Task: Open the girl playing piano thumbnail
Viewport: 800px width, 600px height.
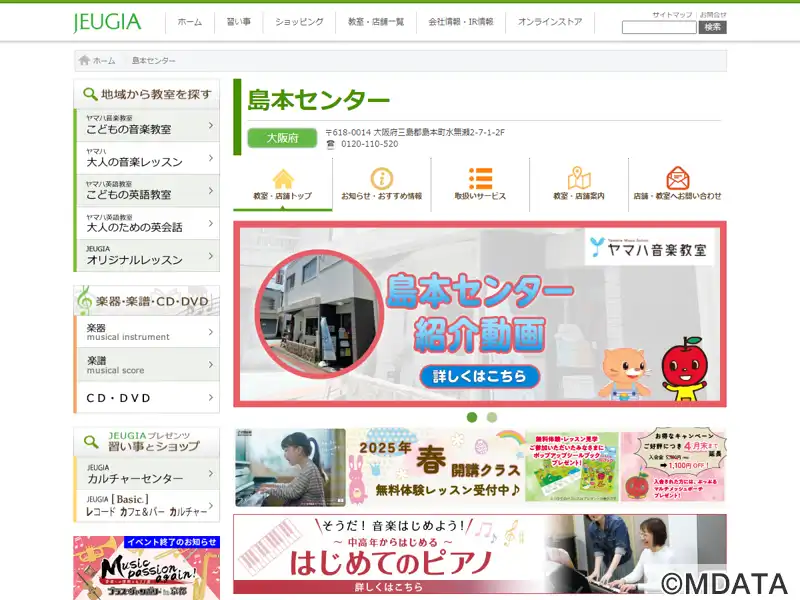Action: (290, 467)
